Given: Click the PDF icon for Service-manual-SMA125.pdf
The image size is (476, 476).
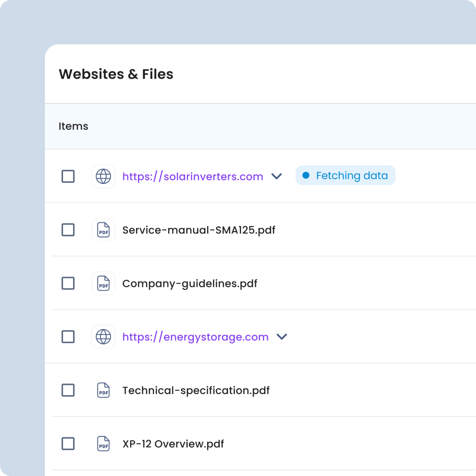Looking at the screenshot, I should coord(103,230).
